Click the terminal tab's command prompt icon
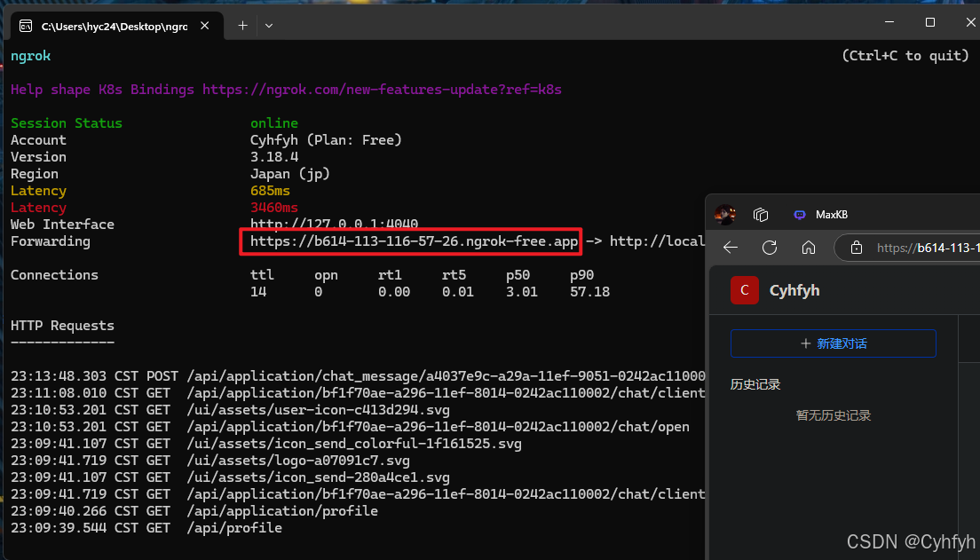This screenshot has width=980, height=560. (26, 26)
